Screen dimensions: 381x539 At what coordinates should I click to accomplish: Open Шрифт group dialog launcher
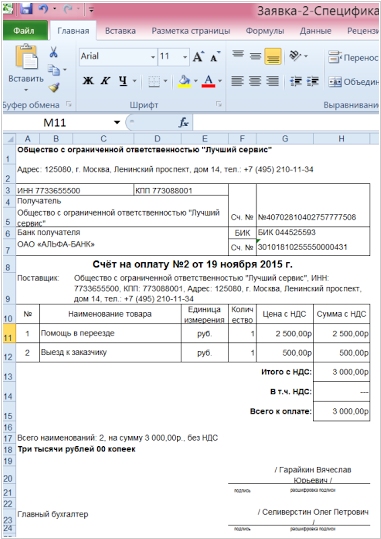219,104
